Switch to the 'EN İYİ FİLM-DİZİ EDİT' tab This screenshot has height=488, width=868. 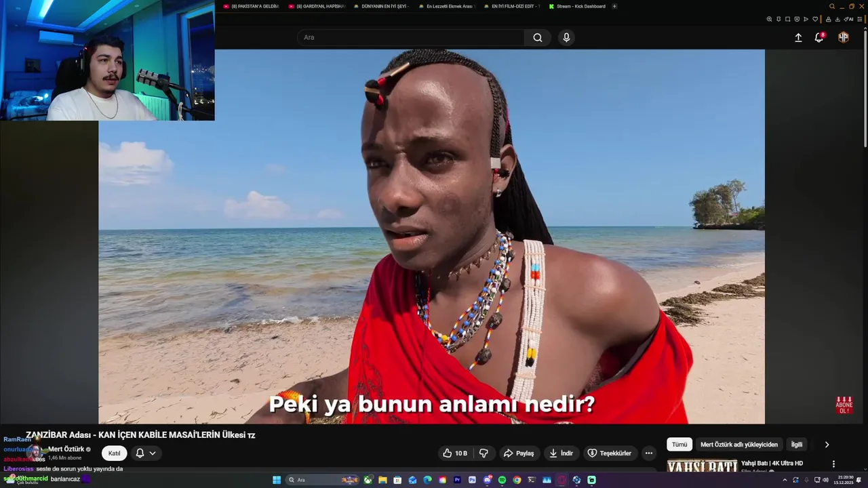[x=512, y=6]
